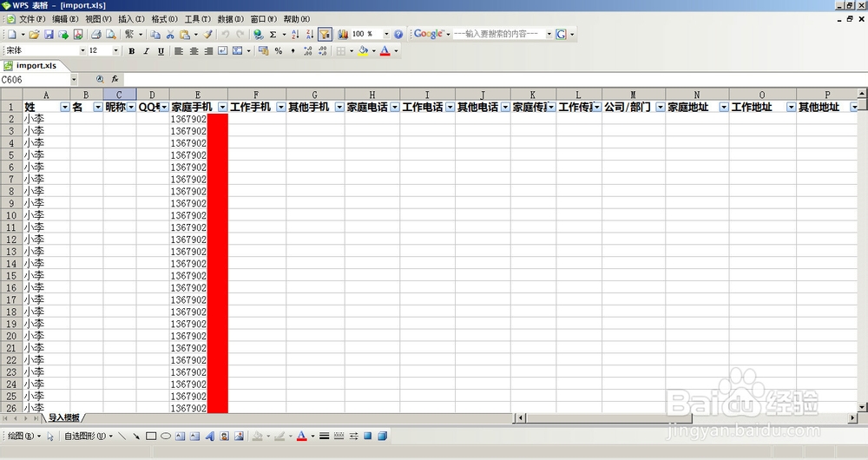
Task: Toggle wrap text button
Action: click(222, 51)
